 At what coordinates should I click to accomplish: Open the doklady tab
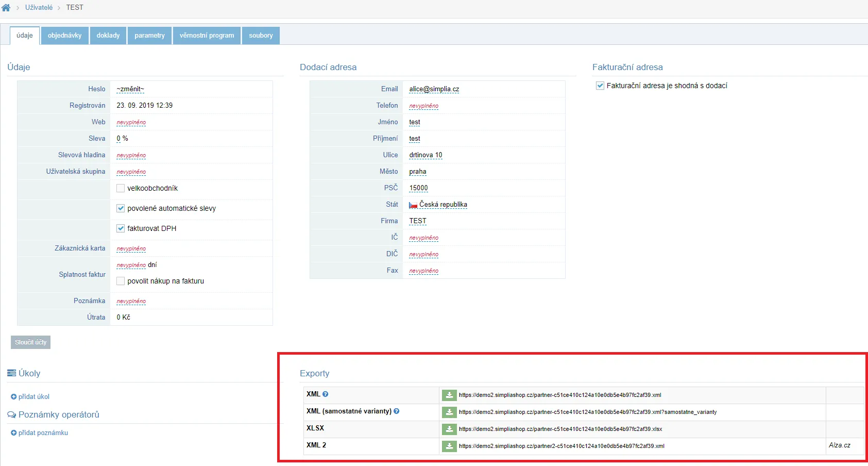(108, 36)
